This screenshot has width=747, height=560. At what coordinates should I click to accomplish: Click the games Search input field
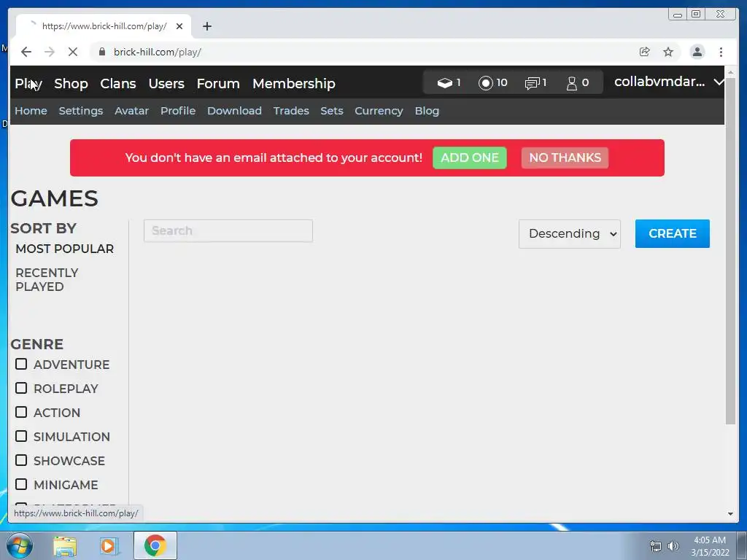click(228, 231)
